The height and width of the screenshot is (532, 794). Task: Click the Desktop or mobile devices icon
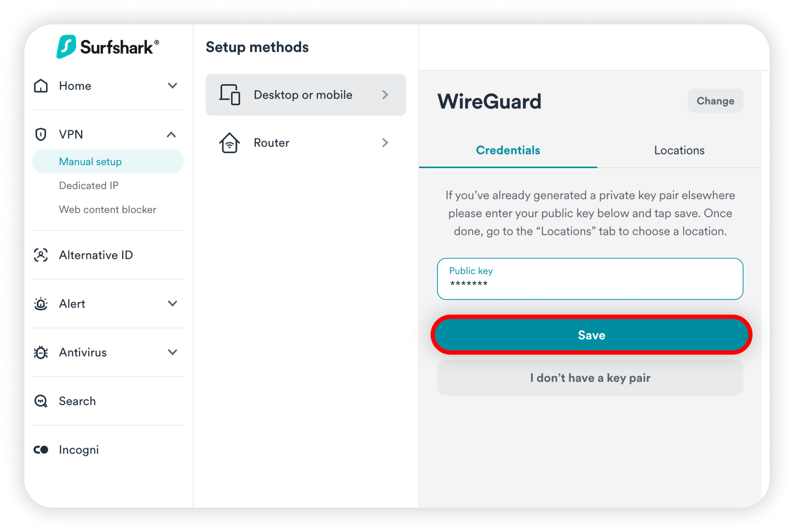230,95
